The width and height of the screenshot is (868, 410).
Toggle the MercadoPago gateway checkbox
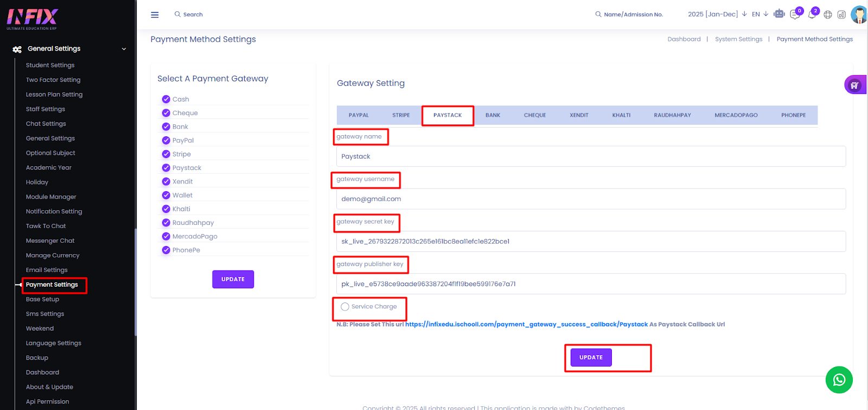pyautogui.click(x=166, y=236)
